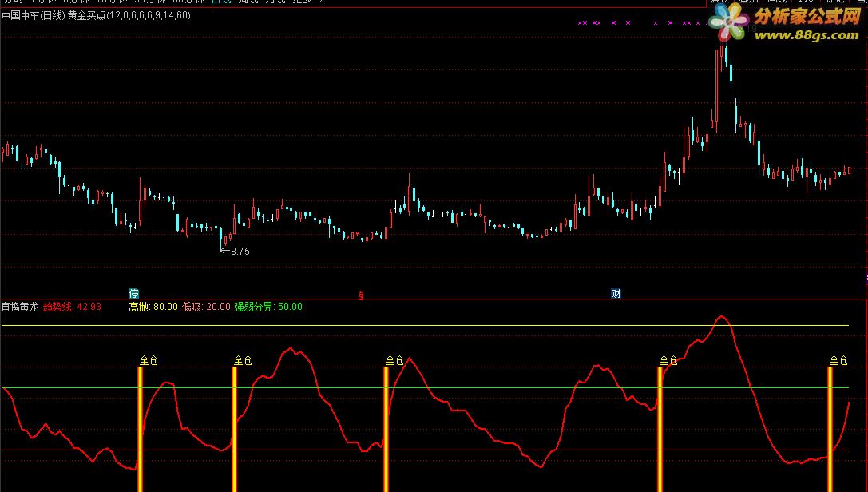Screen dimensions: 868x492
Task: Select the 中国中车(日线) stock title
Action: coord(34,15)
